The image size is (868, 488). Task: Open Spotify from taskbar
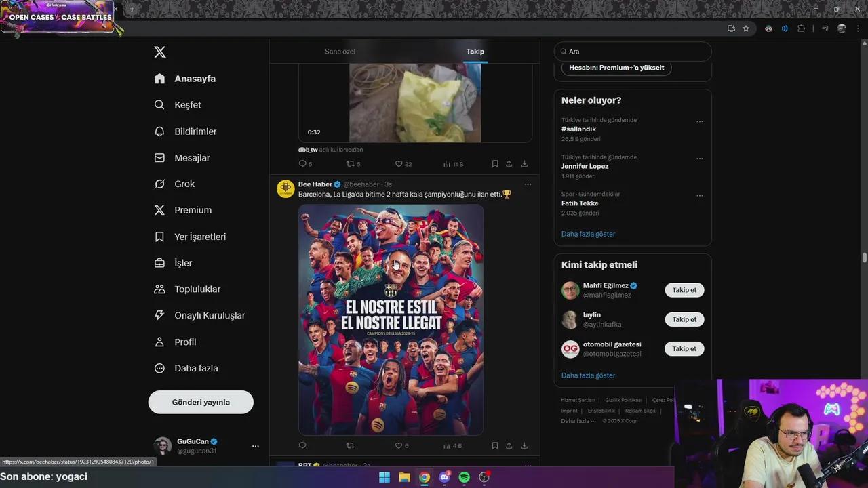pyautogui.click(x=465, y=477)
